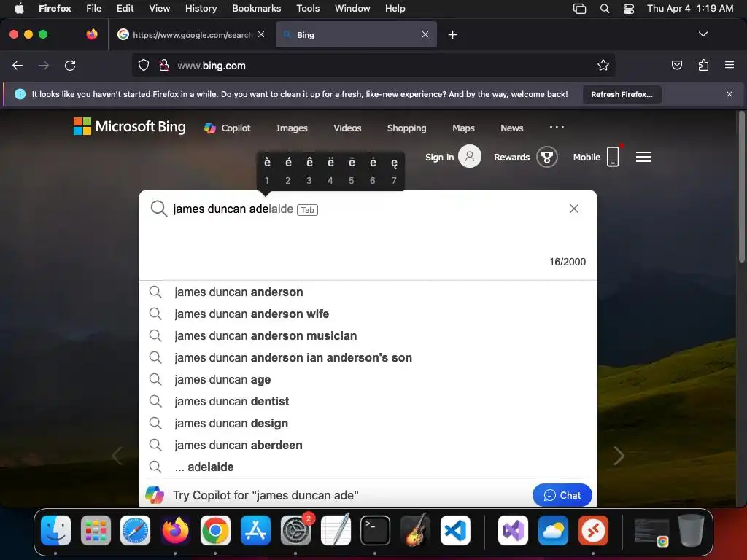Select suggestion ... adelaide
The image size is (747, 560).
tap(368, 467)
